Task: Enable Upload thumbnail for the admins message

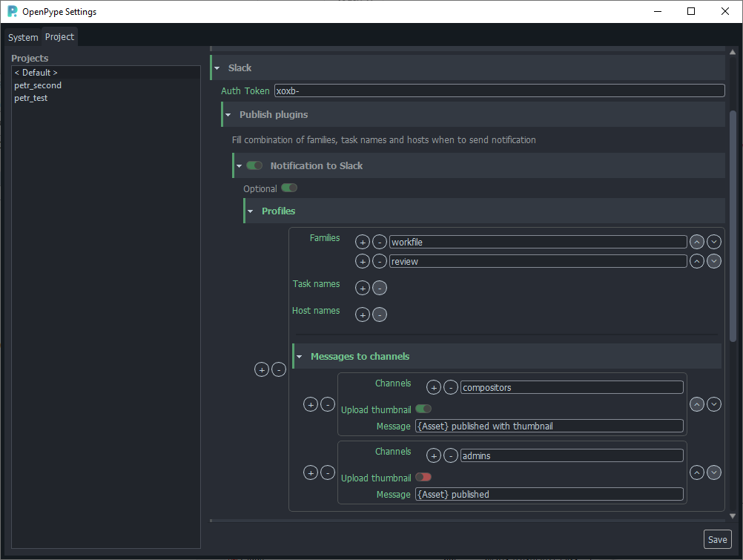Action: [423, 478]
